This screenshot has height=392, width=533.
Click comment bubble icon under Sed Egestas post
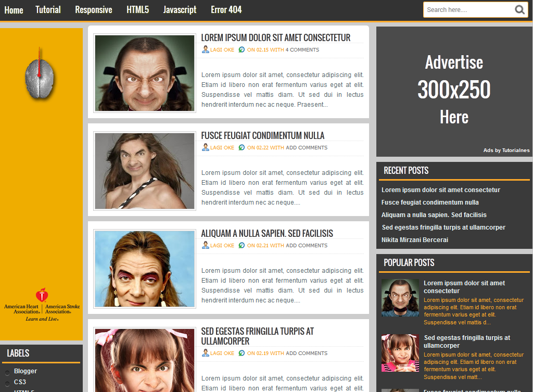pos(242,353)
